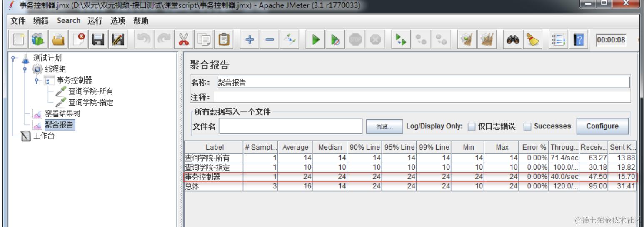Click the Undo toolbar icon
This screenshot has width=644, height=227.
click(144, 39)
